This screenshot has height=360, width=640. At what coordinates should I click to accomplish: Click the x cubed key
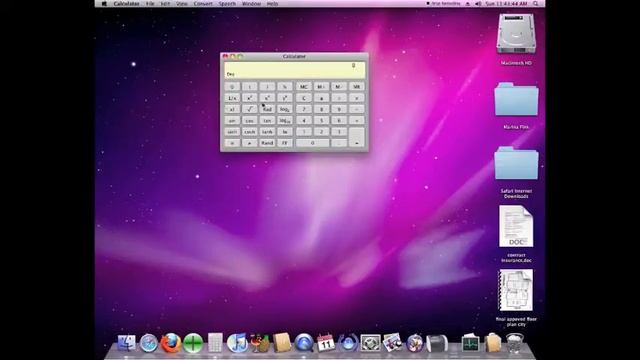click(x=267, y=98)
